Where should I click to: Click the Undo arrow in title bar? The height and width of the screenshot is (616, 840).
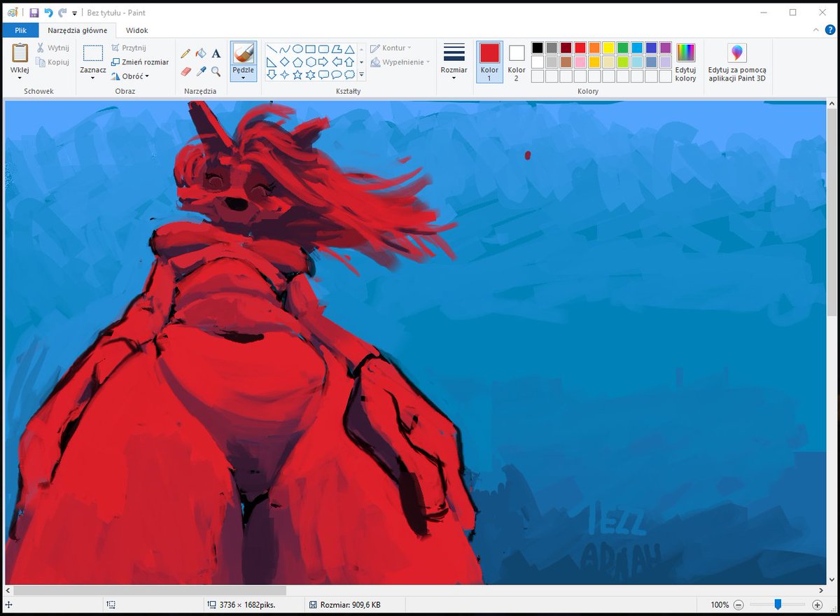coord(48,13)
